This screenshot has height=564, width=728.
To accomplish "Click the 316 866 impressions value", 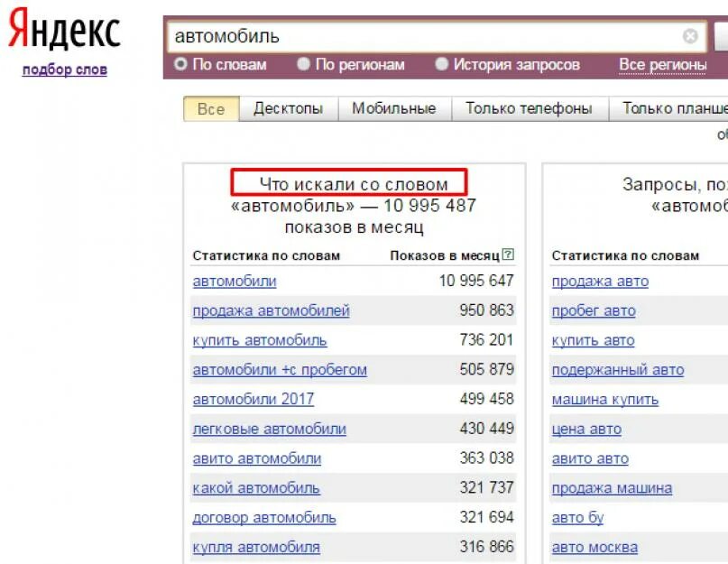I will point(486,546).
